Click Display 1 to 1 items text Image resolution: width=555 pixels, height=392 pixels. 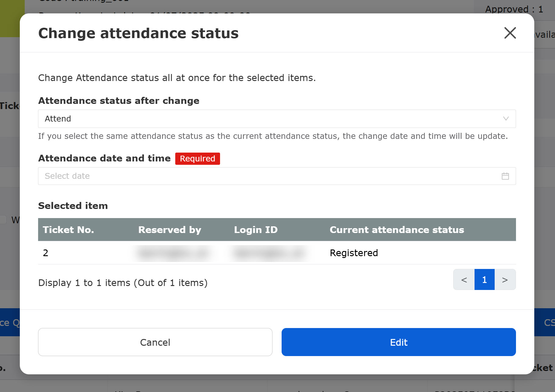coord(123,283)
